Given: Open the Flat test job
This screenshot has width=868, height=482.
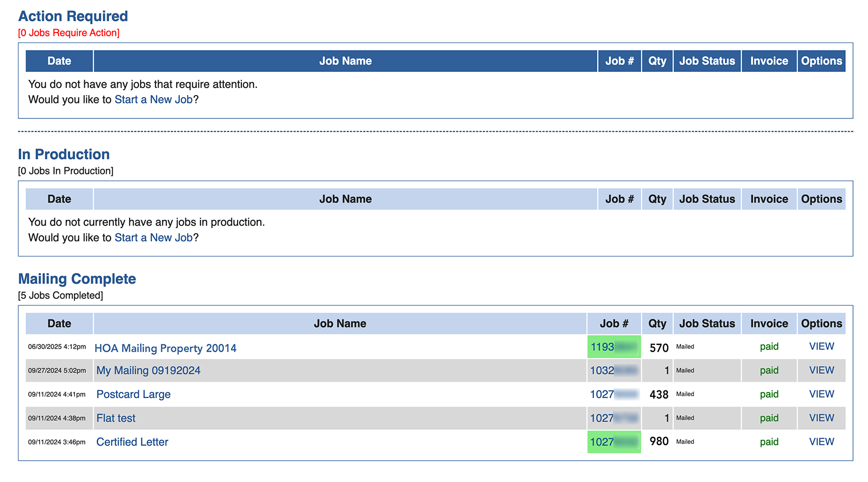Looking at the screenshot, I should click(x=116, y=418).
